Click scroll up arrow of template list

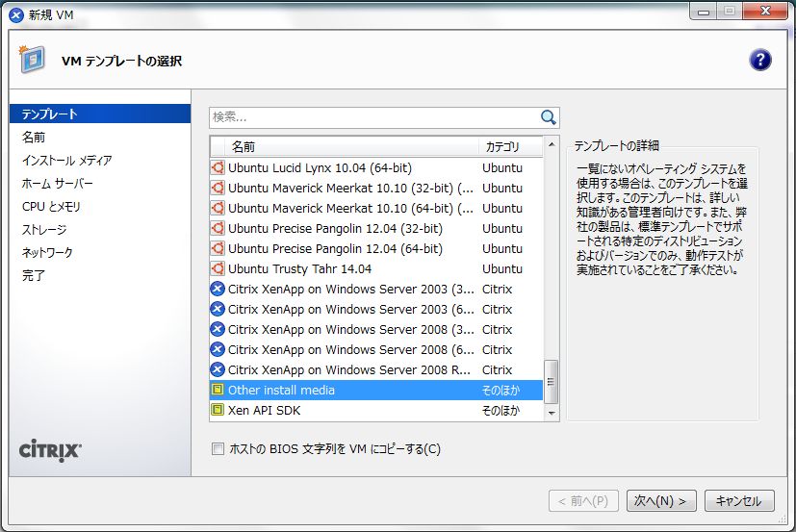[552, 144]
